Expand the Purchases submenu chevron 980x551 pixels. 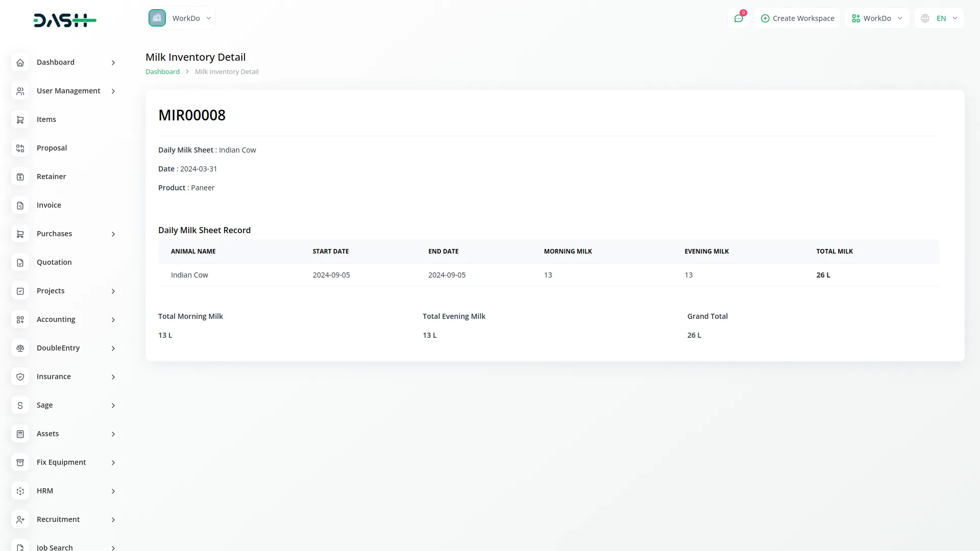(x=113, y=234)
